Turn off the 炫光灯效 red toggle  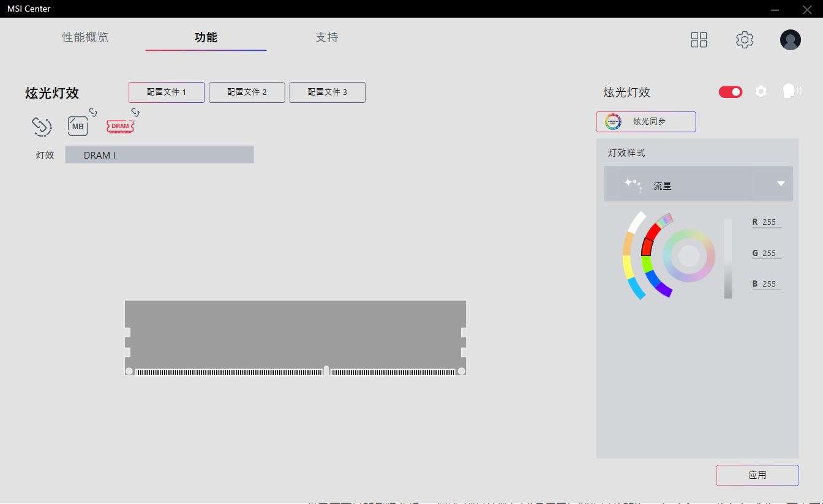point(730,91)
